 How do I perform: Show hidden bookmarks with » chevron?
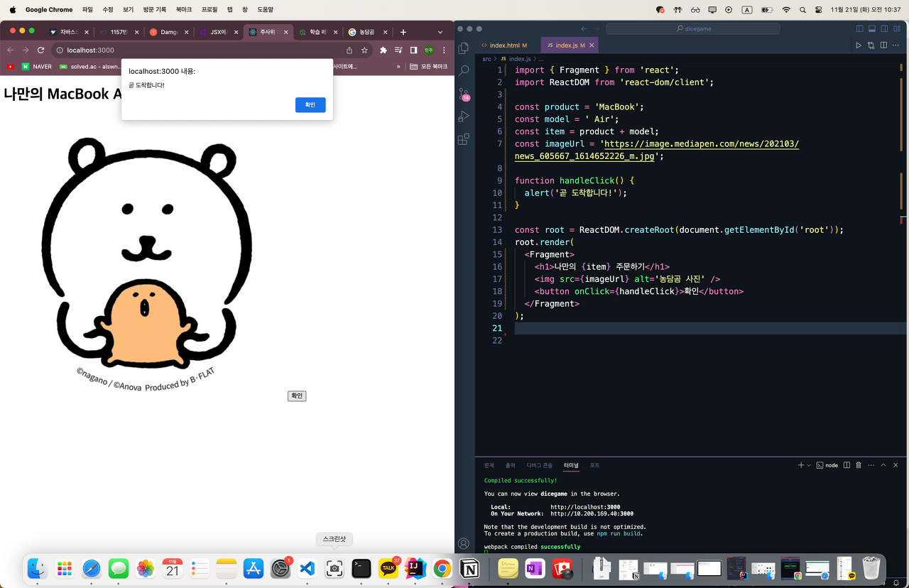tap(398, 66)
